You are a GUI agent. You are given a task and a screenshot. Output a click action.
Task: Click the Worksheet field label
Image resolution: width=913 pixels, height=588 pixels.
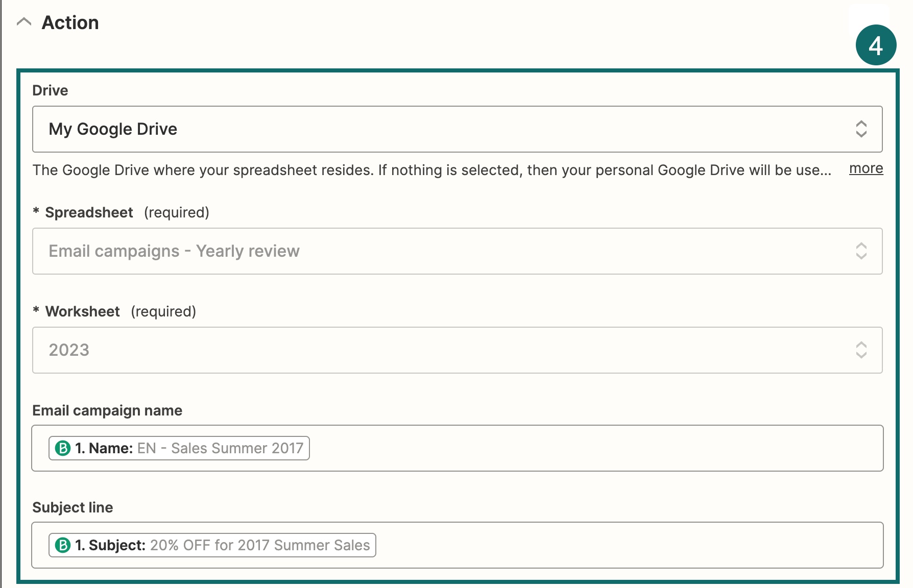click(x=82, y=311)
